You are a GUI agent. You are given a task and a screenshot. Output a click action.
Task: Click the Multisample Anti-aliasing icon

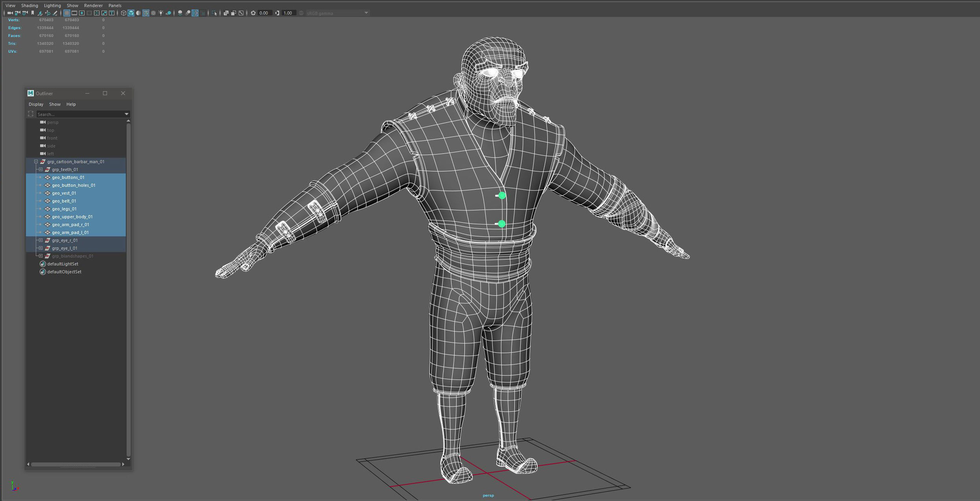[195, 13]
